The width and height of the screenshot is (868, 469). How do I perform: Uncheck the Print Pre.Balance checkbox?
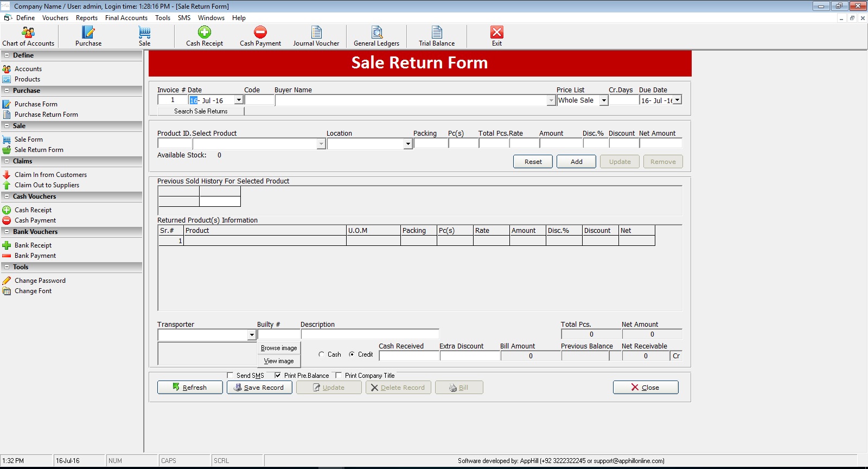(278, 375)
